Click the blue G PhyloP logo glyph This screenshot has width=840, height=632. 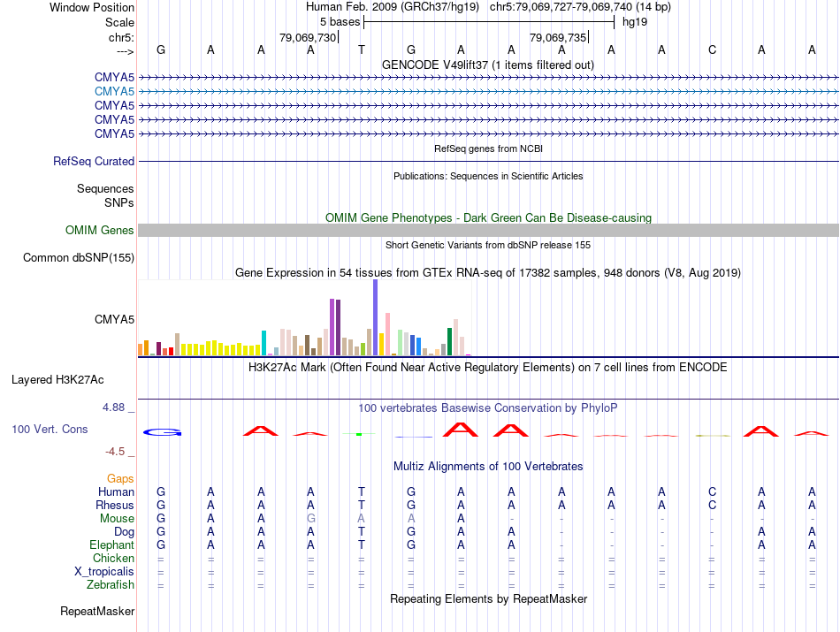click(162, 432)
